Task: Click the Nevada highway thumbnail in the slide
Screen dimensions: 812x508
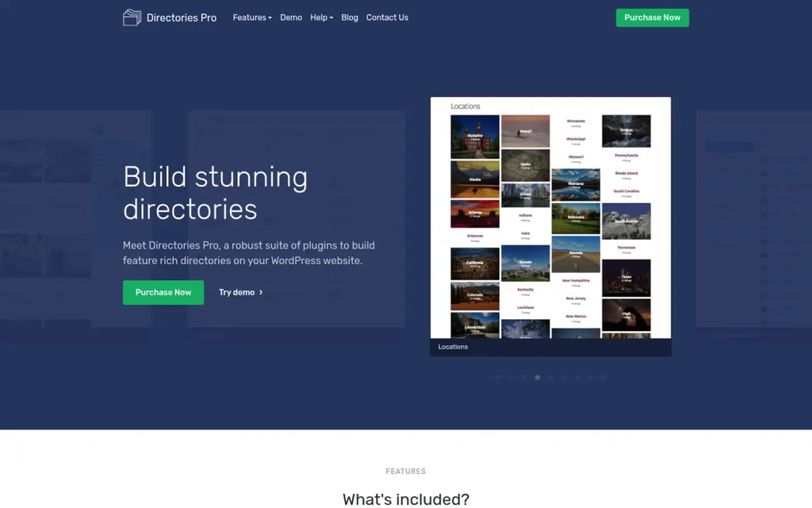Action: 576,254
